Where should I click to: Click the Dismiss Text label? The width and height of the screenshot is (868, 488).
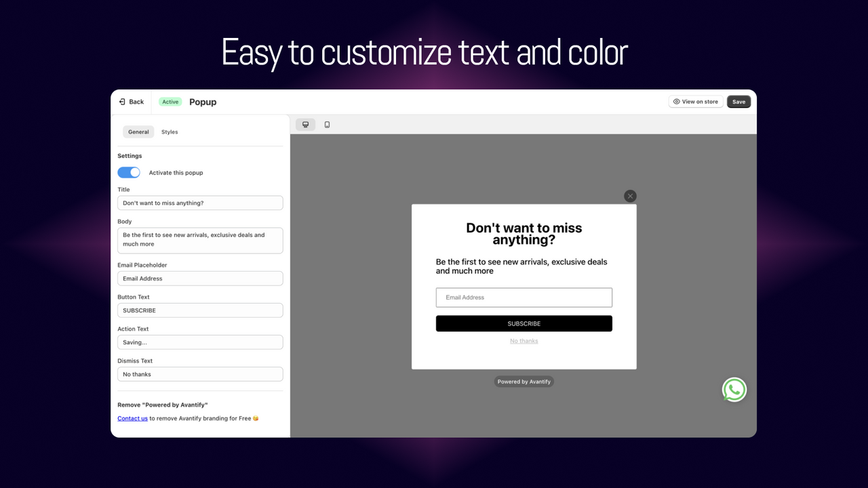(x=134, y=361)
